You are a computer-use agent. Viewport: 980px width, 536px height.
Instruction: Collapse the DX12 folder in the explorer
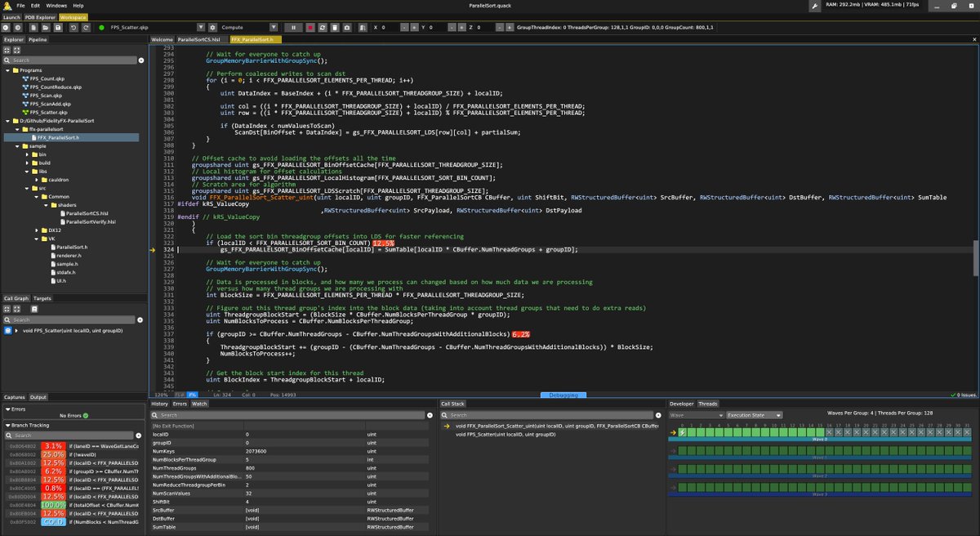37,230
